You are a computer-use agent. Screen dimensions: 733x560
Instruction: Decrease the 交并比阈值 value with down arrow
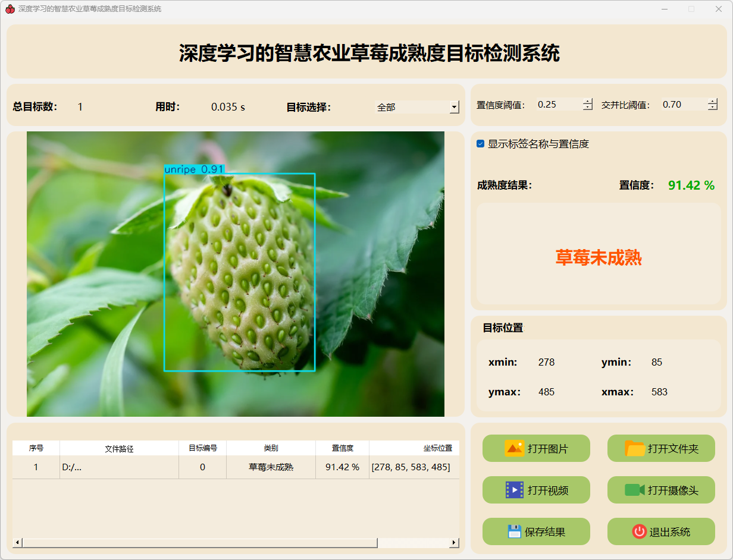coord(713,108)
